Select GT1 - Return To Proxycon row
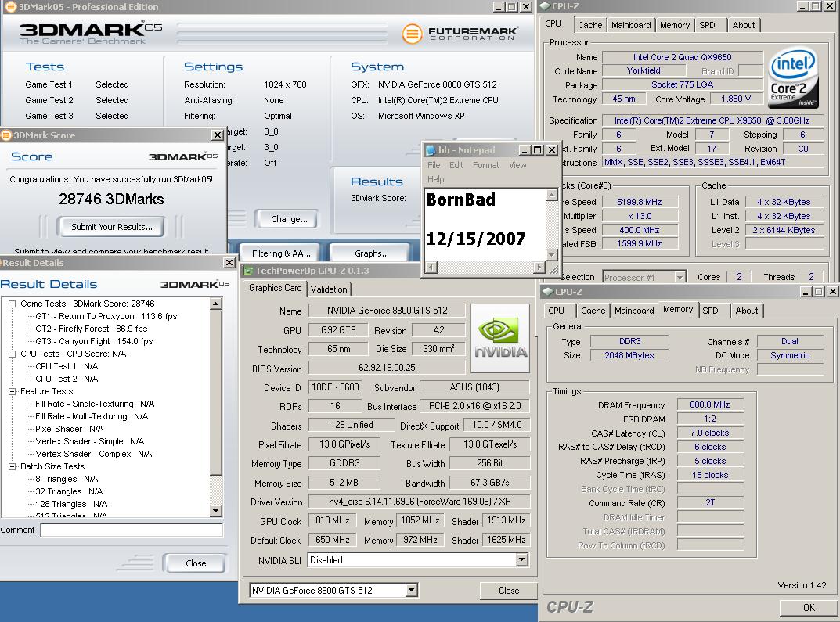840x622 pixels. 106,316
